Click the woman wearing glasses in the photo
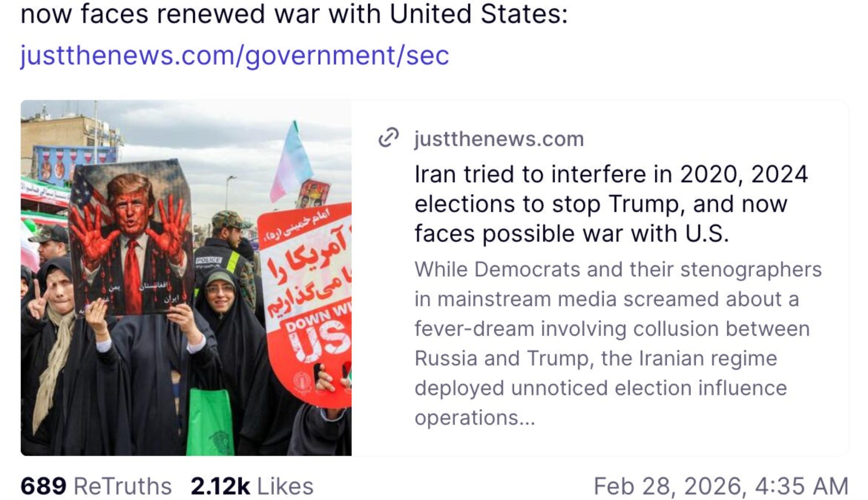Viewport: 868px width, 500px height. [220, 295]
